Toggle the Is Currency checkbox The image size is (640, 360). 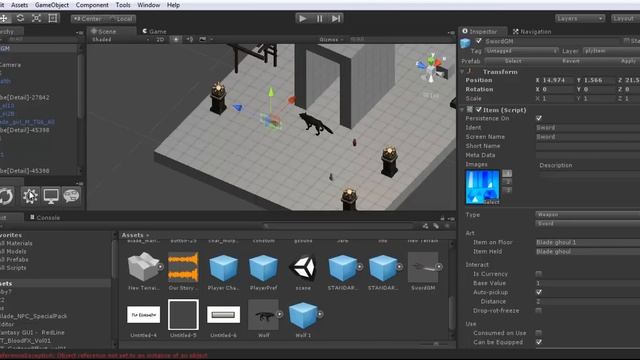539,273
